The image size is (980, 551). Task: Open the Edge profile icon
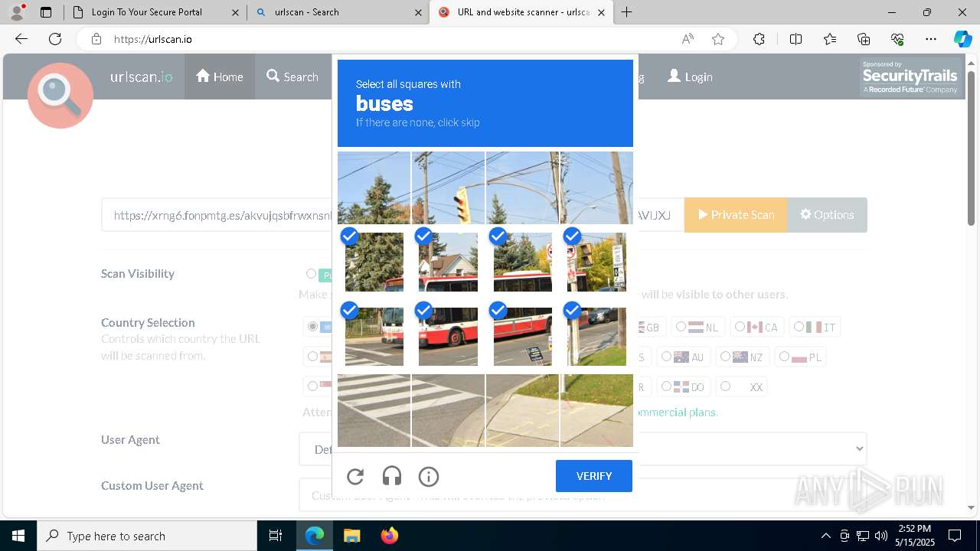pyautogui.click(x=17, y=12)
